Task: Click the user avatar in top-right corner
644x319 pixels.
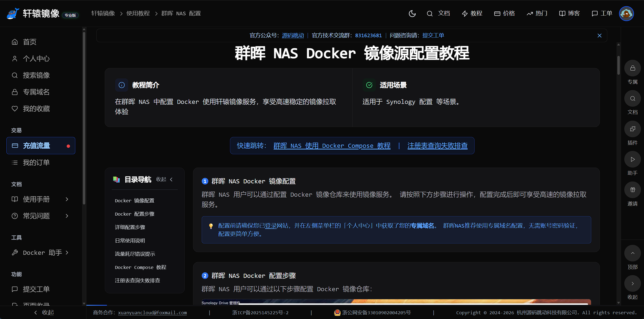Action: (626, 13)
